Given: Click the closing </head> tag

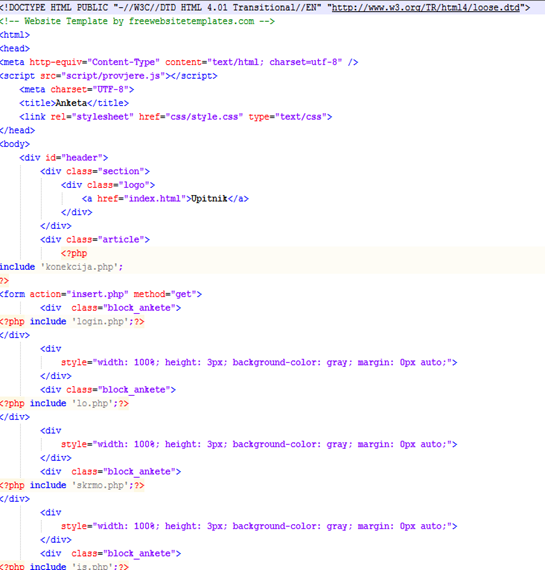Looking at the screenshot, I should (17, 131).
